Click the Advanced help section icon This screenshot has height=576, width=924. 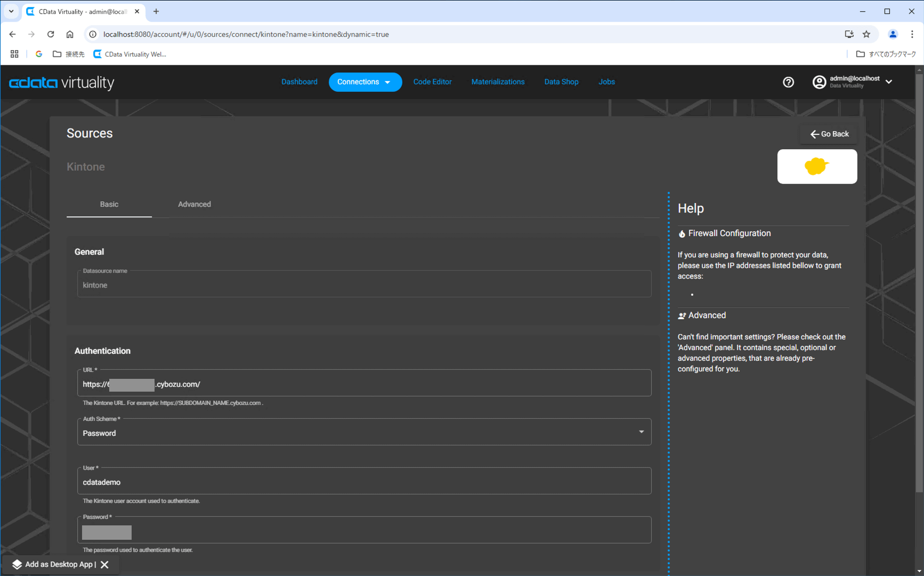(682, 316)
